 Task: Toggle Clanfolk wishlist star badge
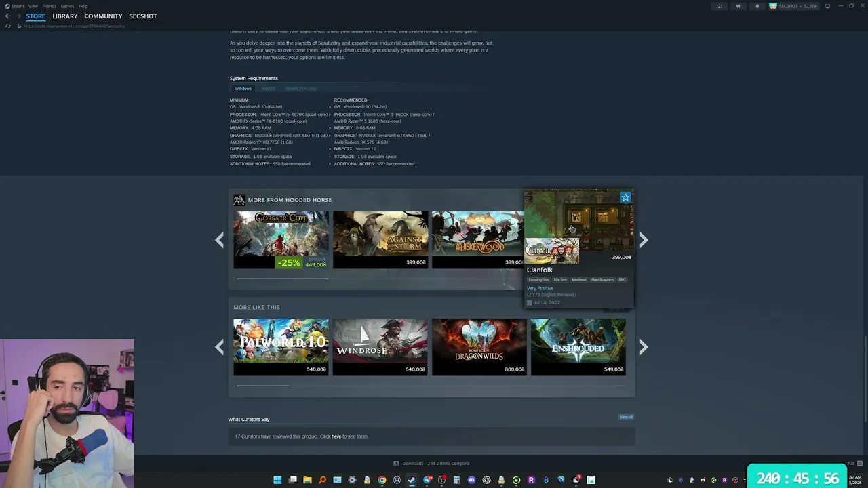pyautogui.click(x=625, y=197)
